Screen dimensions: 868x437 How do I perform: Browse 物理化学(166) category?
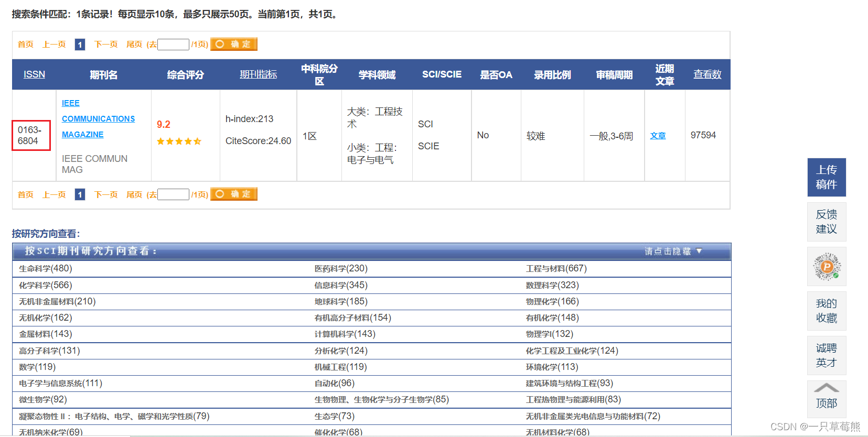point(552,302)
